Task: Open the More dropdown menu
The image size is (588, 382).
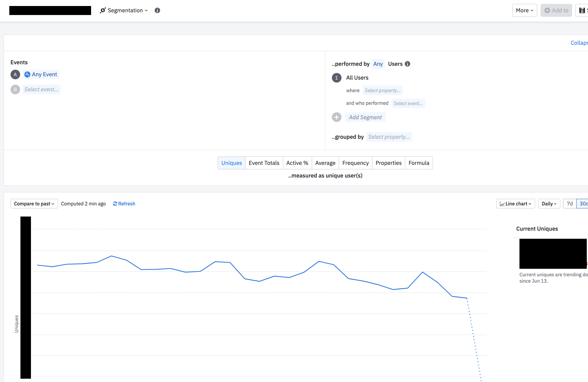Action: (x=524, y=11)
